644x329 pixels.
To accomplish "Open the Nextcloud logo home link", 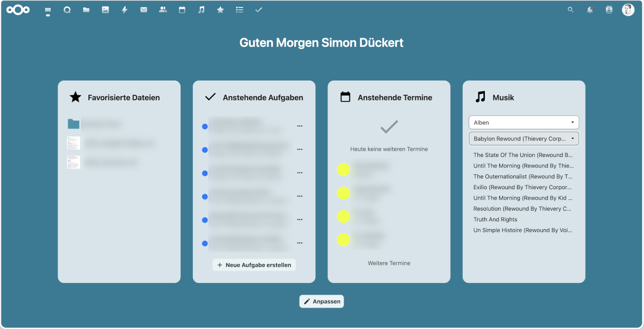I will [18, 10].
